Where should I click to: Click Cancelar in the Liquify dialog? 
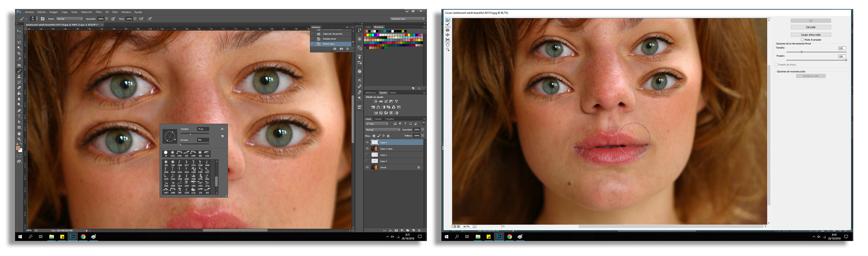click(811, 27)
